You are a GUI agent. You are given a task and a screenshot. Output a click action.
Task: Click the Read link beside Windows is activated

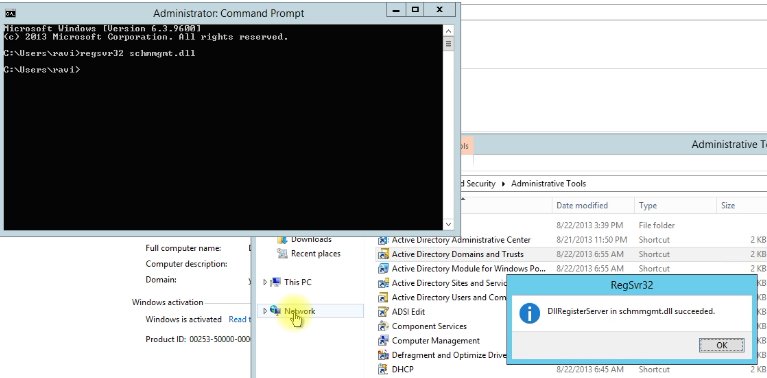(239, 319)
